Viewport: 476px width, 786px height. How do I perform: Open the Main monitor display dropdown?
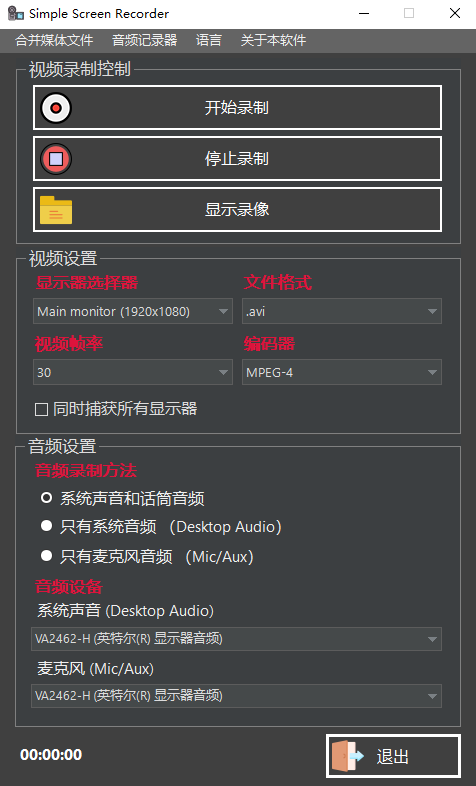click(x=133, y=311)
